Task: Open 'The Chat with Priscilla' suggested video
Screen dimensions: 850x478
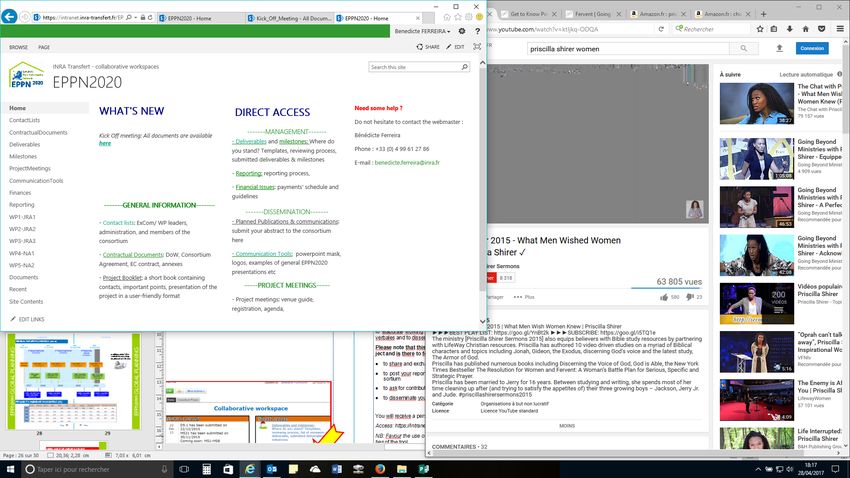Action: [757, 104]
